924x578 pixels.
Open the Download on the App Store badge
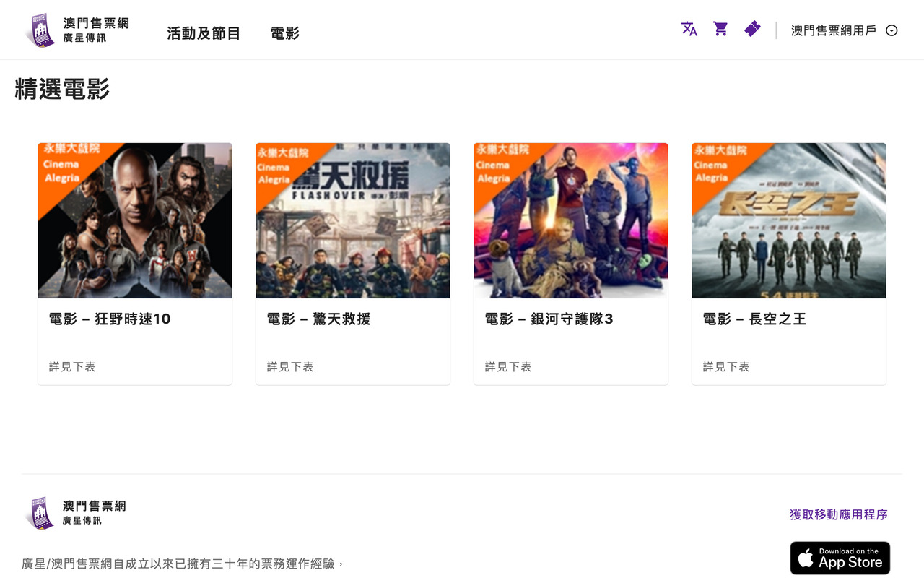point(840,558)
